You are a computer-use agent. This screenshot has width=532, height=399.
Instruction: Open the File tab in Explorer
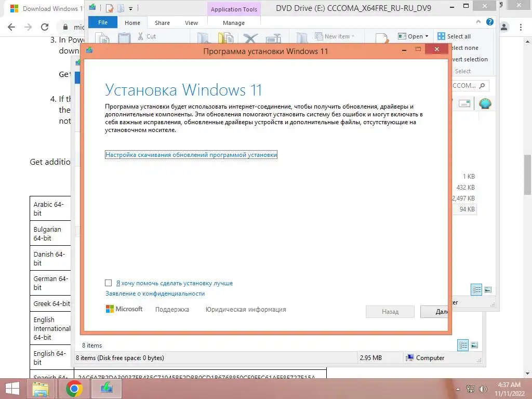click(x=102, y=22)
